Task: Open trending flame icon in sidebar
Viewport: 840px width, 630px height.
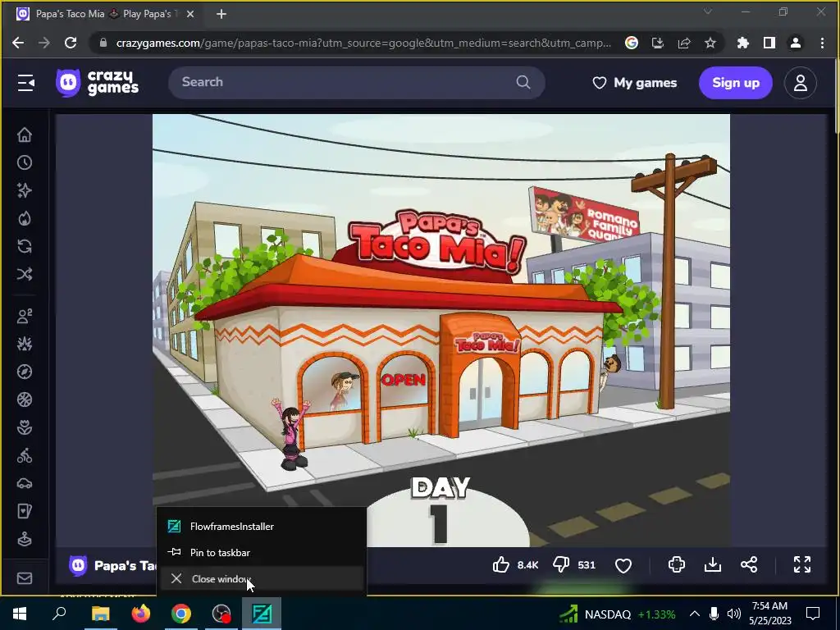Action: 25,218
